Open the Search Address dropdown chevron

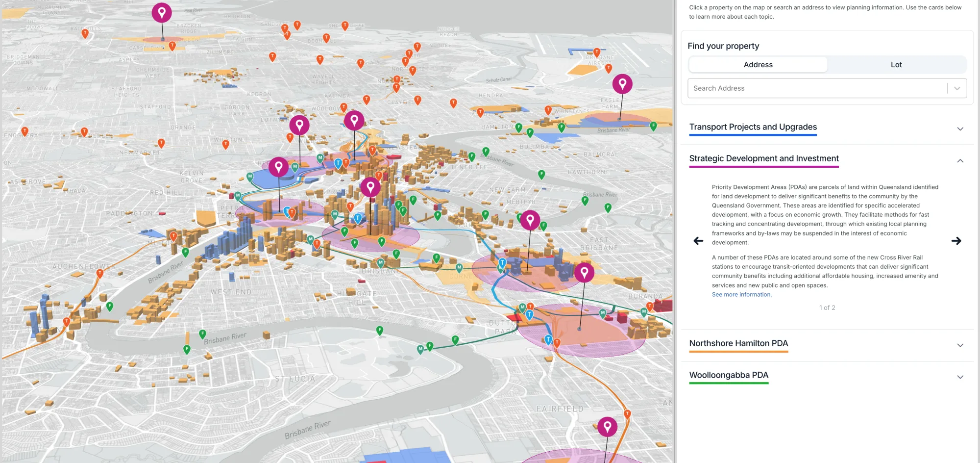click(x=957, y=88)
